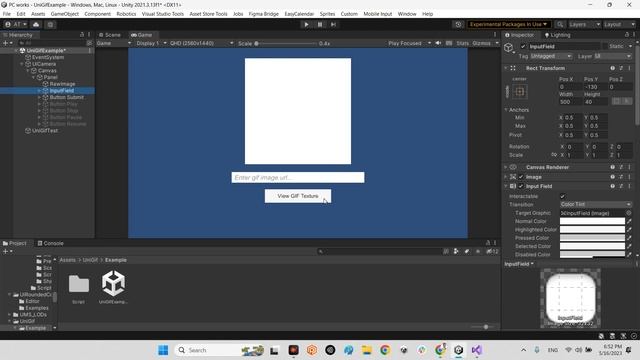Screen dimensions: 640x360
Task: Open Canvas Renderer help icon
Action: coord(612,167)
